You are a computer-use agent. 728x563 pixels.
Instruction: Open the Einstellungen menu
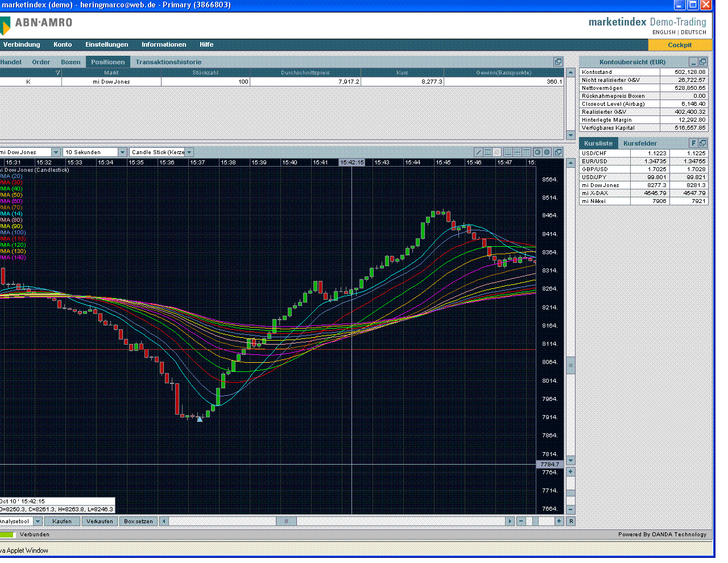(106, 44)
